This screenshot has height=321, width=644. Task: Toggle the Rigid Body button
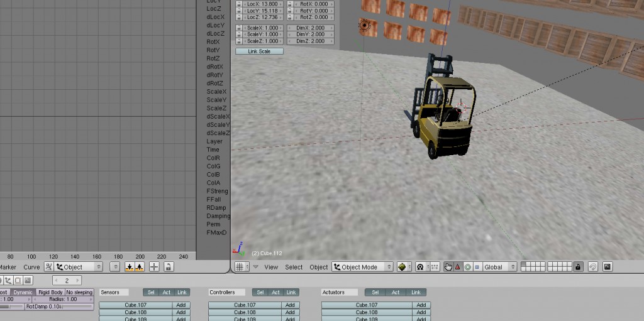point(50,292)
